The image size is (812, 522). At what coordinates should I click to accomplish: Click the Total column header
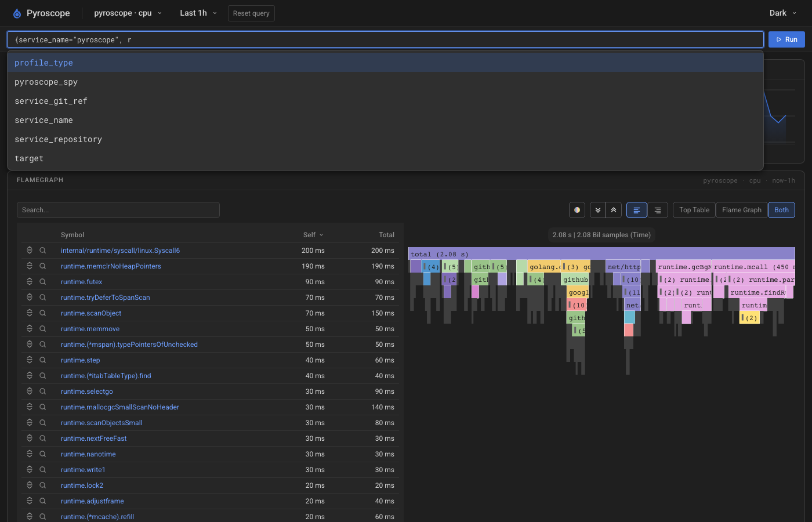coord(386,235)
